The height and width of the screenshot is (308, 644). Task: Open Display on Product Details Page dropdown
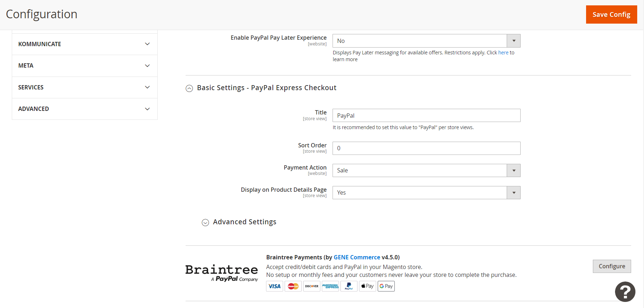pos(426,193)
